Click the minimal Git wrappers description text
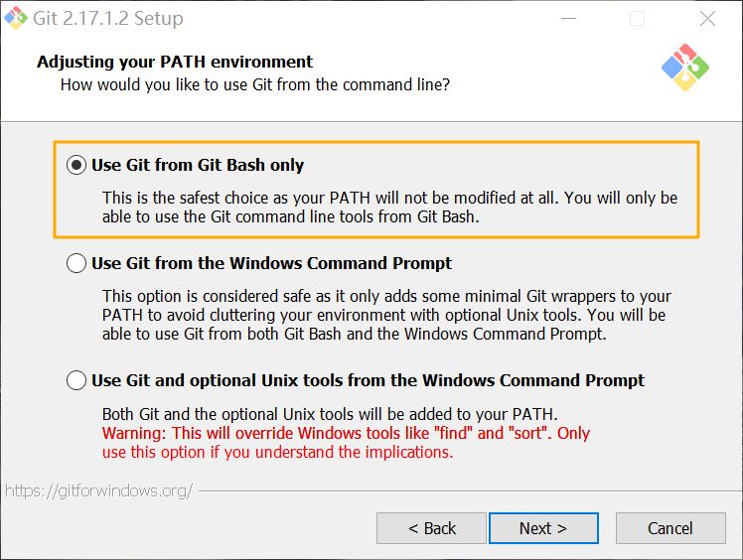Screen dimensions: 743x560 (386, 315)
